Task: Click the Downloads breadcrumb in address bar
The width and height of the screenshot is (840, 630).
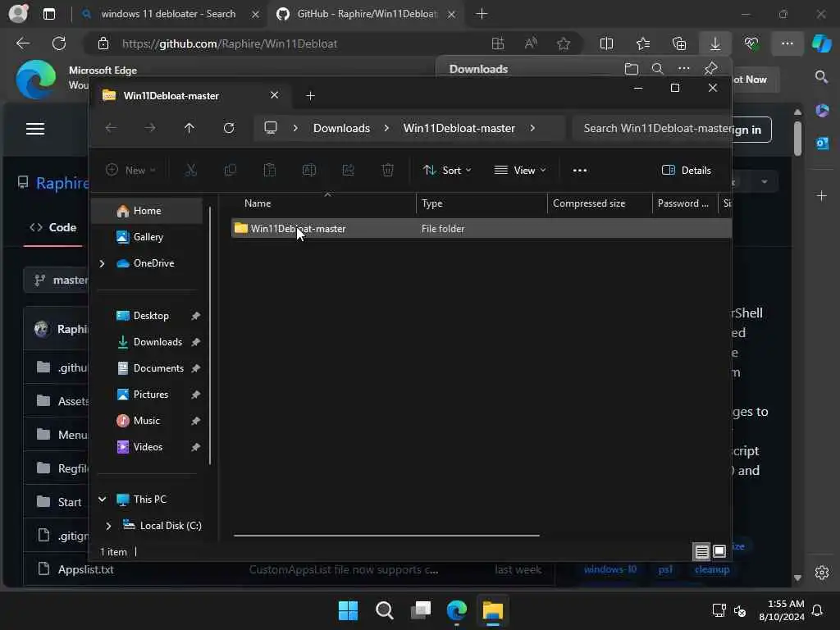Action: [x=341, y=128]
